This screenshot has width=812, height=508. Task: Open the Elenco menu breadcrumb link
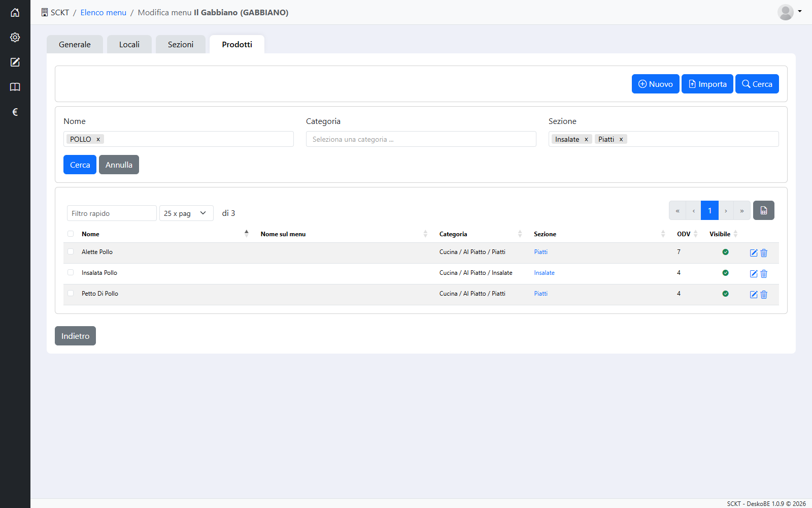(x=103, y=12)
